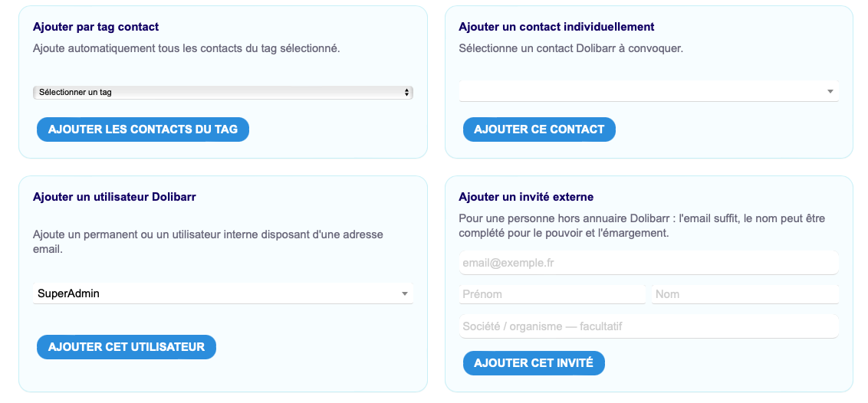Click into the Prénom field

pyautogui.click(x=552, y=294)
